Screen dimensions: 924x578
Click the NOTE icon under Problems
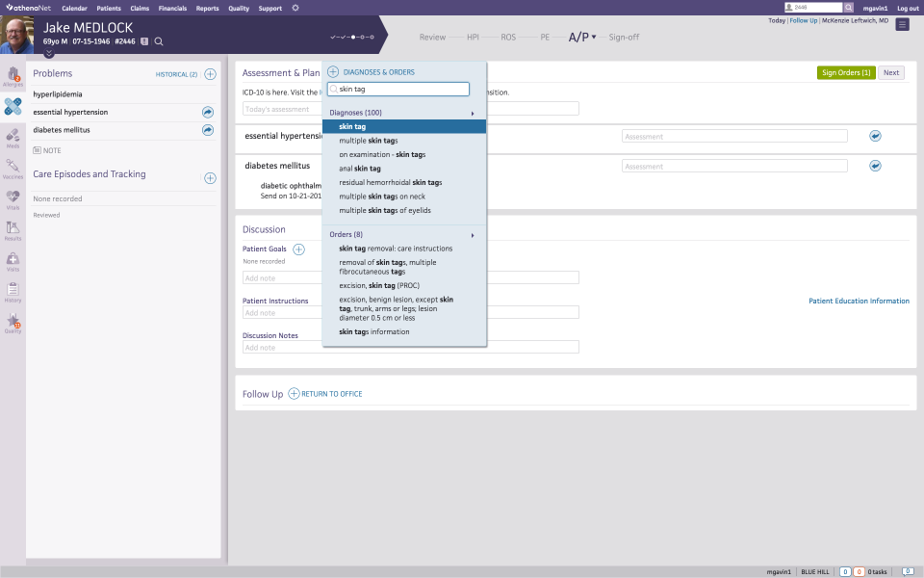pyautogui.click(x=38, y=150)
